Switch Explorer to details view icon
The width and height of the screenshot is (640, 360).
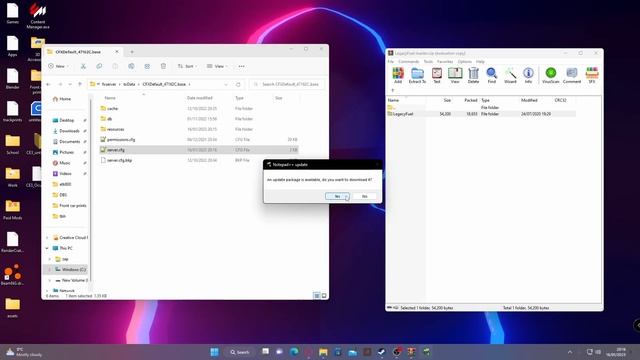tap(317, 296)
